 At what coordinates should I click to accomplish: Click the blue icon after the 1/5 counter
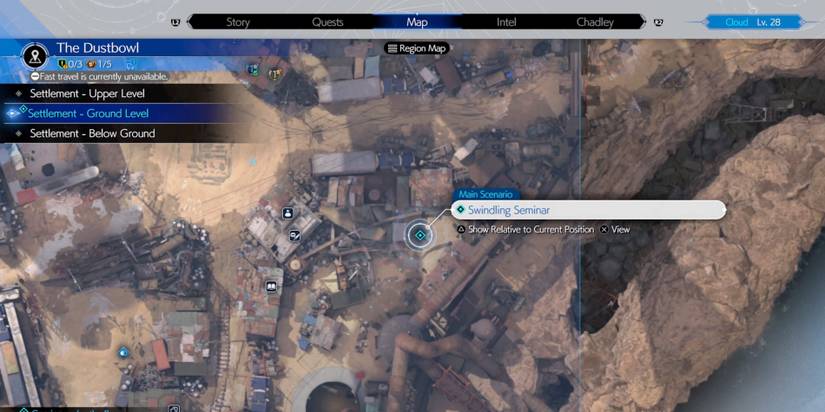(x=129, y=65)
